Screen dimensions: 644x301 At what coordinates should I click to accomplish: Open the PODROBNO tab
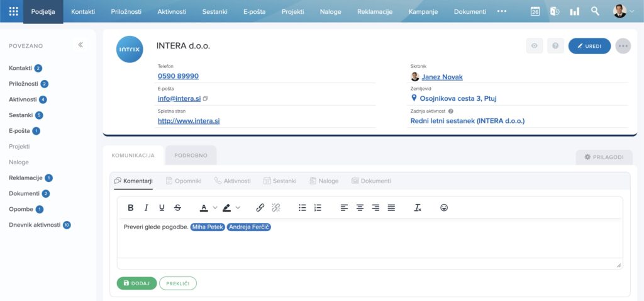[191, 156]
